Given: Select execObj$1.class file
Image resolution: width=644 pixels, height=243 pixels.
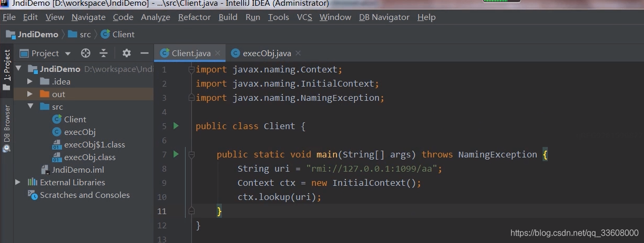Looking at the screenshot, I should (x=84, y=144).
